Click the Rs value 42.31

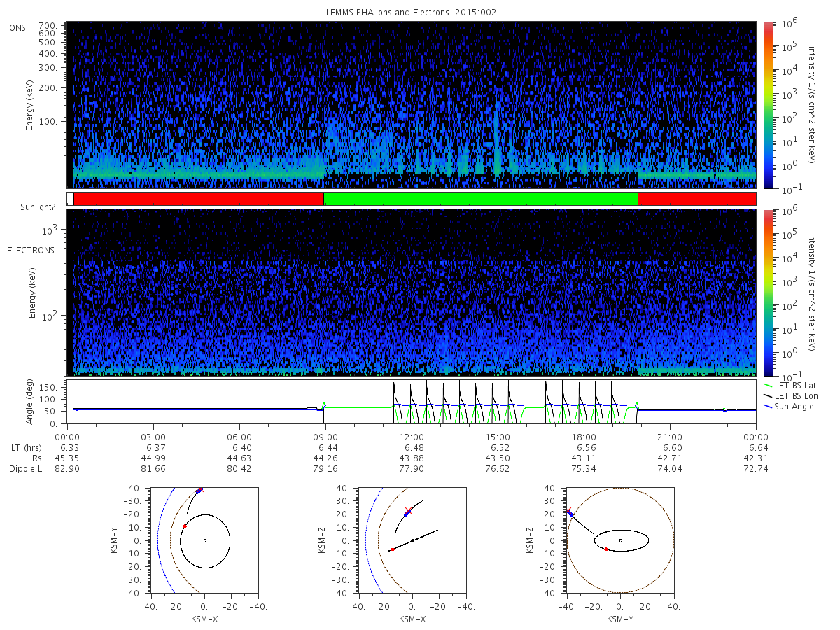tap(756, 458)
